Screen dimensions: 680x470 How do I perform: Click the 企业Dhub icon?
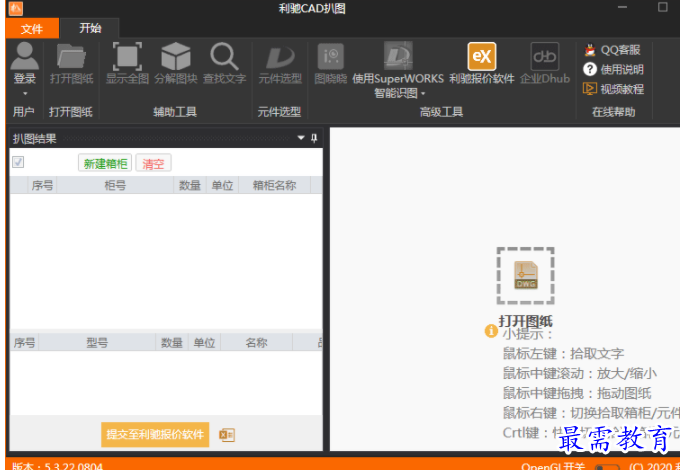pos(545,56)
